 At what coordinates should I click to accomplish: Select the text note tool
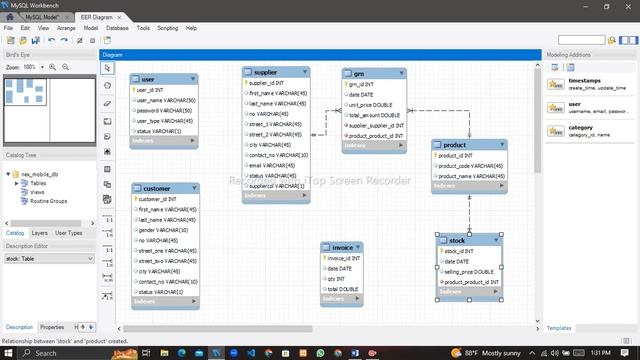pyautogui.click(x=107, y=136)
